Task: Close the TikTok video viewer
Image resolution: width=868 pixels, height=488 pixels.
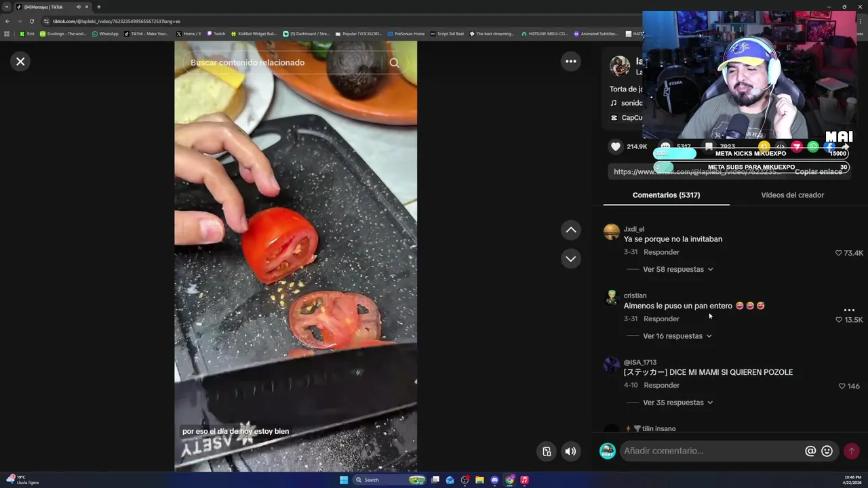Action: pos(20,62)
